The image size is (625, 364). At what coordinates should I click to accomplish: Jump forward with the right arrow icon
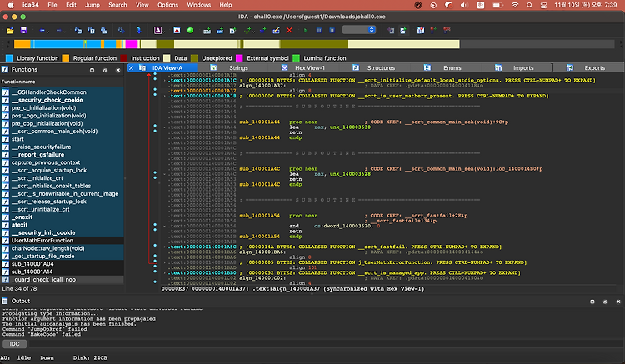pyautogui.click(x=58, y=30)
